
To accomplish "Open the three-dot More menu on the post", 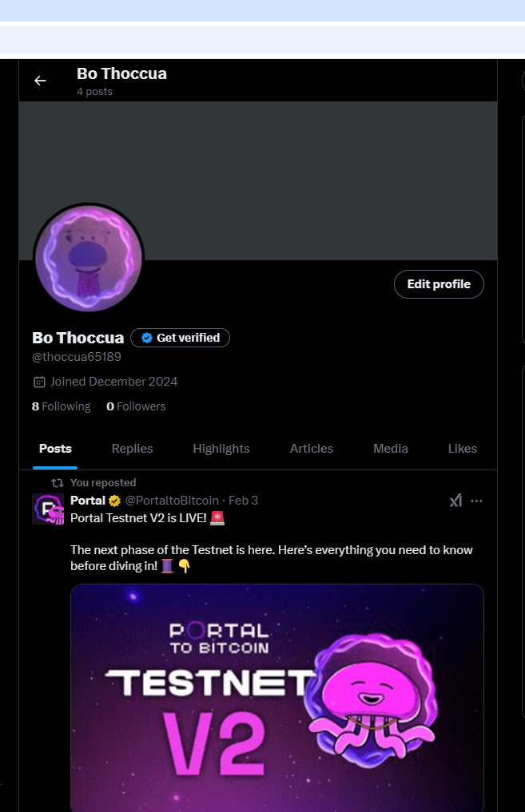I will click(x=477, y=501).
